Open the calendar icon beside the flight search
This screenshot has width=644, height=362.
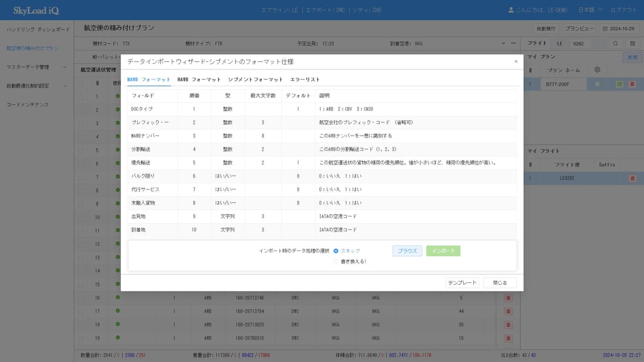tap(633, 43)
